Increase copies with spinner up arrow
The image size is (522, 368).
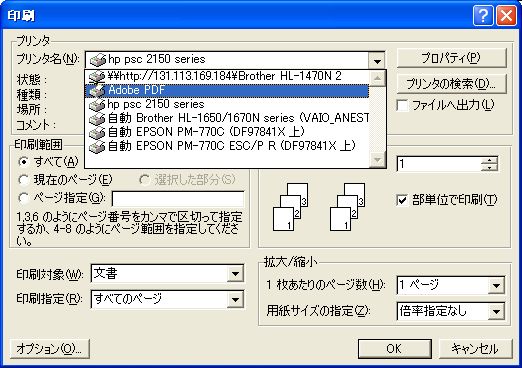489,160
